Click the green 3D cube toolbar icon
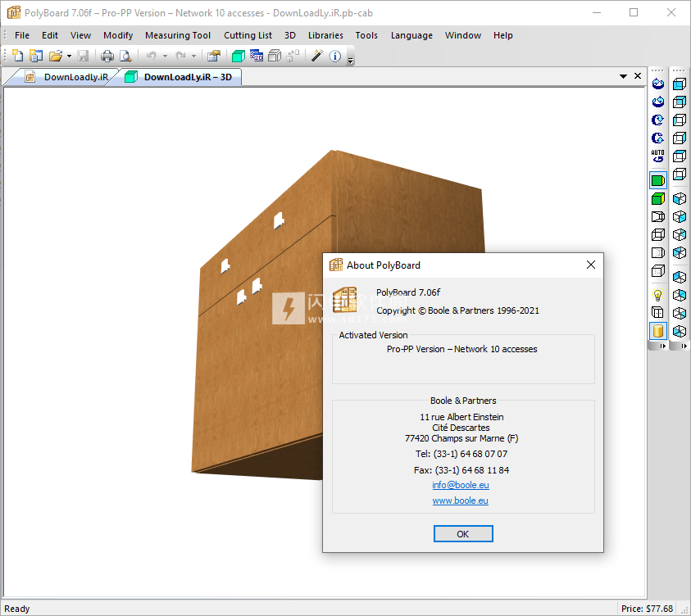 tap(238, 56)
